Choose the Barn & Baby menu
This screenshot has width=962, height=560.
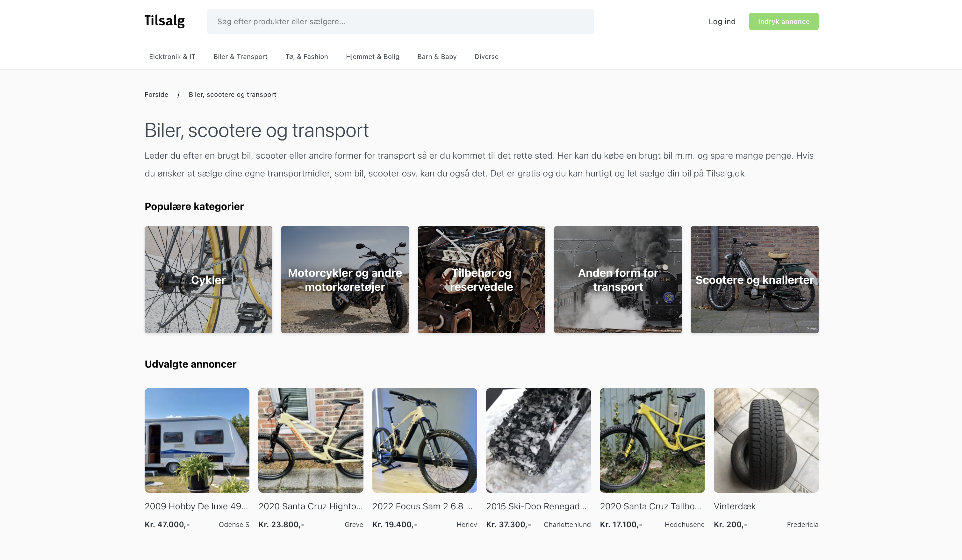click(x=437, y=56)
